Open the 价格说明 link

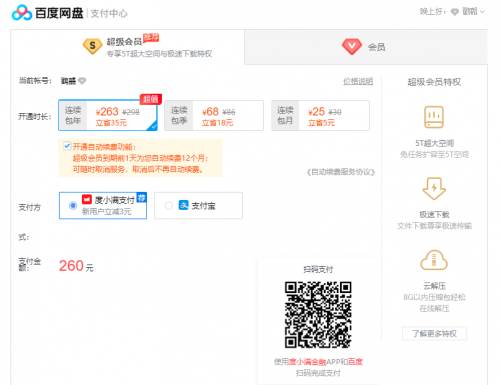click(358, 81)
